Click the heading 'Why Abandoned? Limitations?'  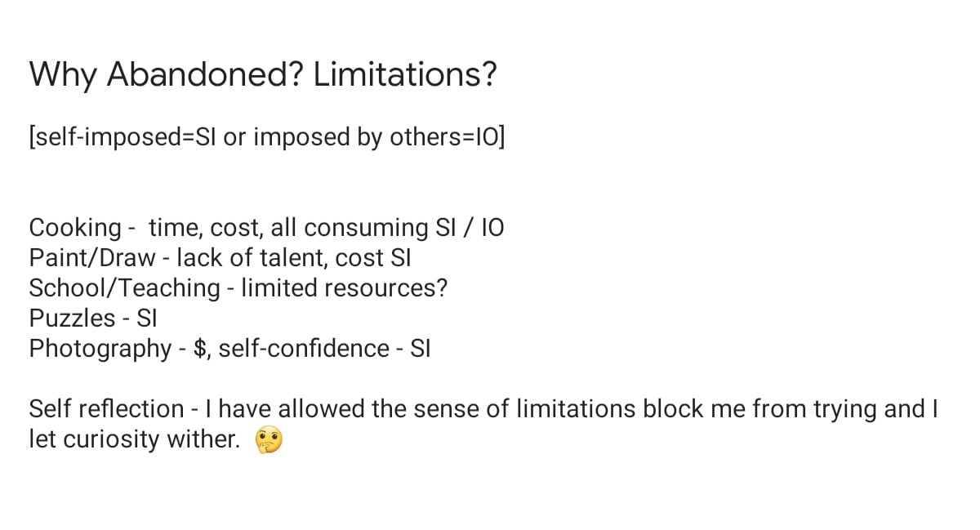tap(263, 75)
